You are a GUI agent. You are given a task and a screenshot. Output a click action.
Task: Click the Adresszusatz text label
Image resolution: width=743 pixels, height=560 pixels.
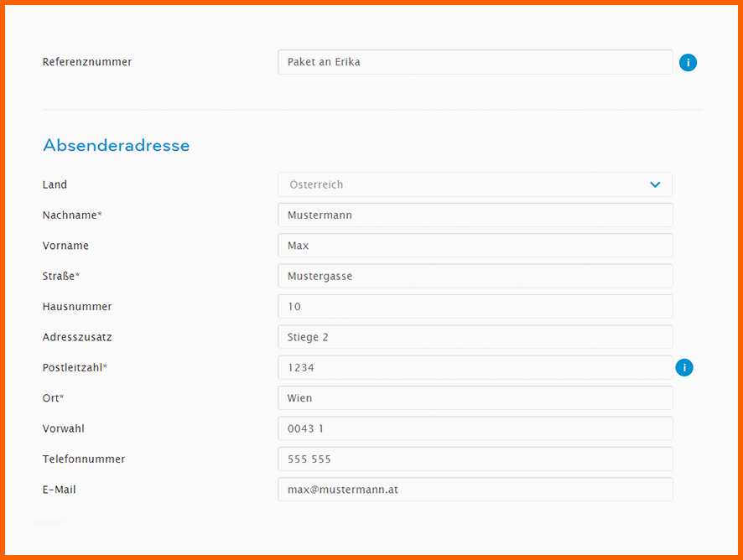77,337
